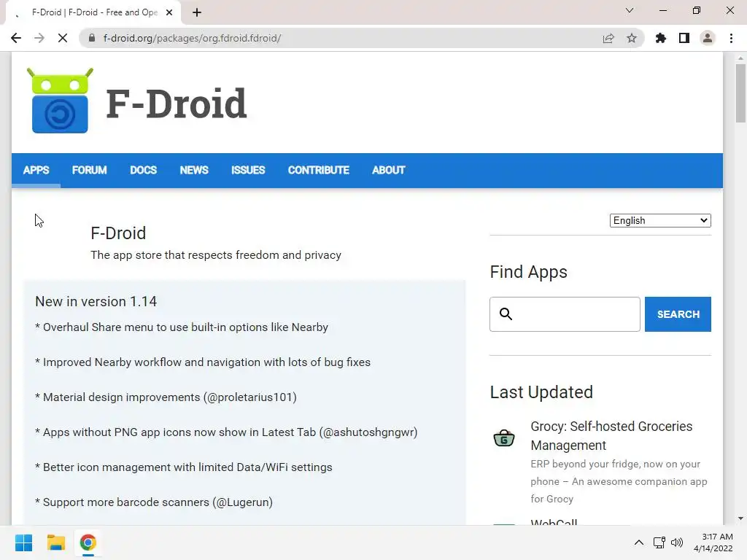Open a new browser tab
The image size is (747, 560).
[x=197, y=12]
